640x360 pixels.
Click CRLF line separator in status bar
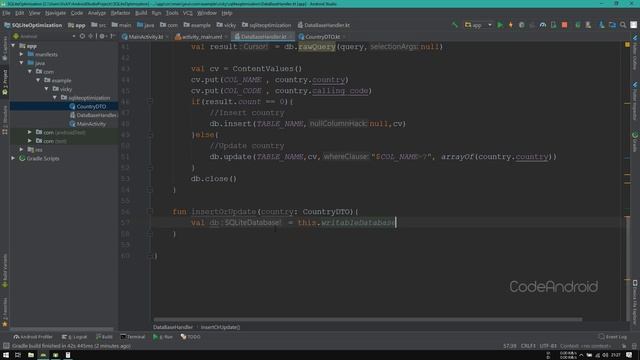click(528, 346)
